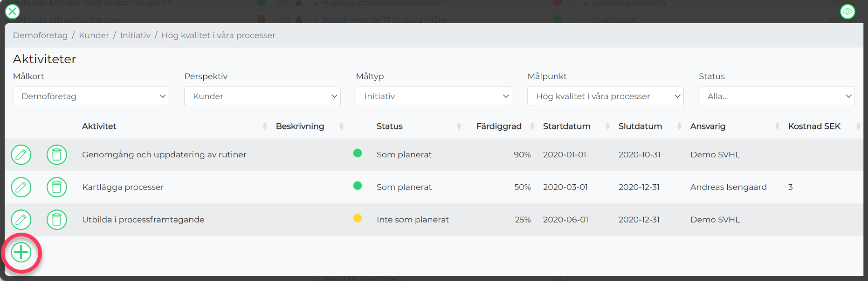Add a new activity with the plus icon
The image size is (868, 282).
pos(21,253)
